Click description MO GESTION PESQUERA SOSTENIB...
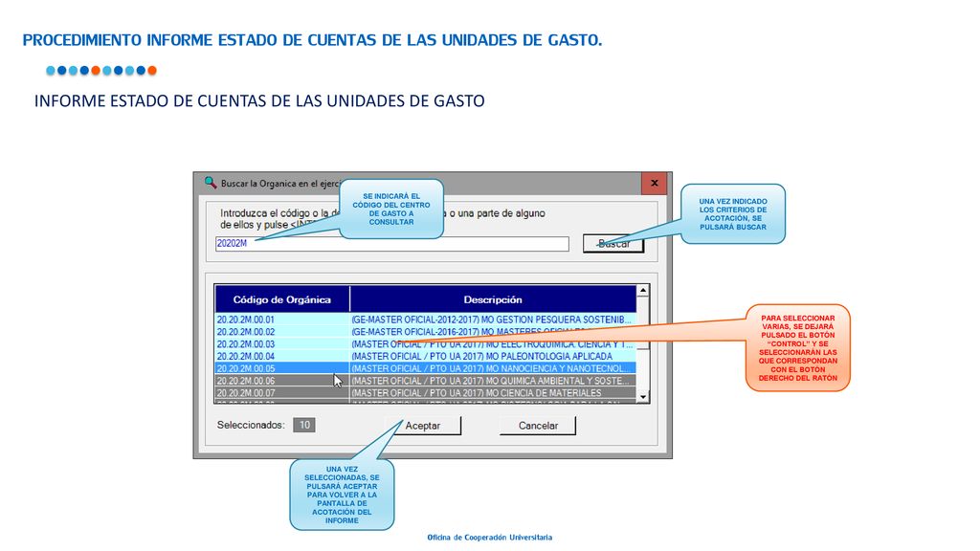 pyautogui.click(x=493, y=320)
